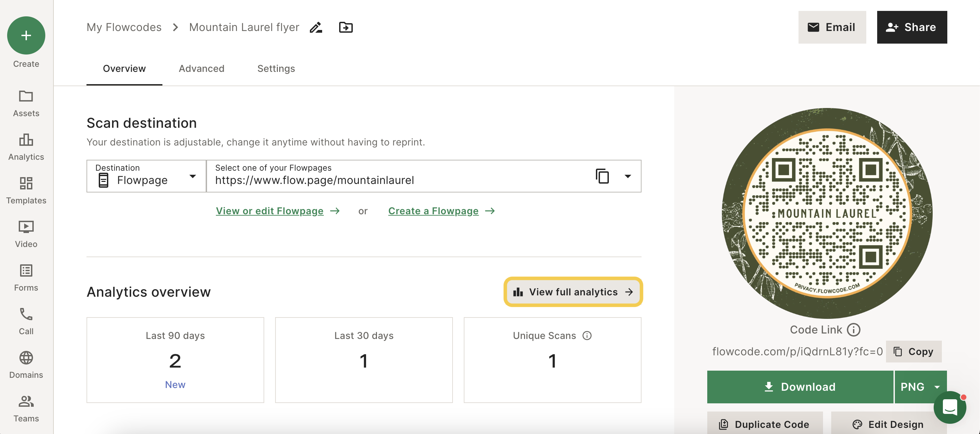Switch to the Settings tab
Viewport: 980px width, 434px height.
click(276, 68)
